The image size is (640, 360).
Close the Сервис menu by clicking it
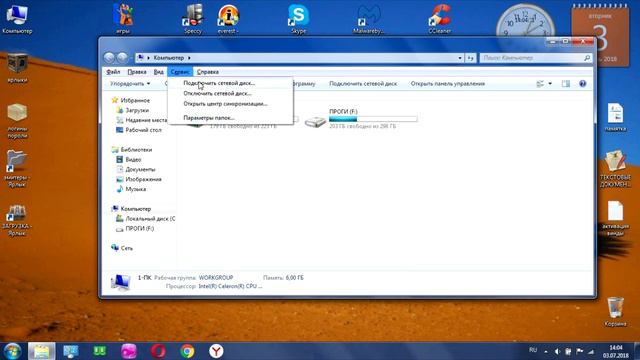click(180, 72)
